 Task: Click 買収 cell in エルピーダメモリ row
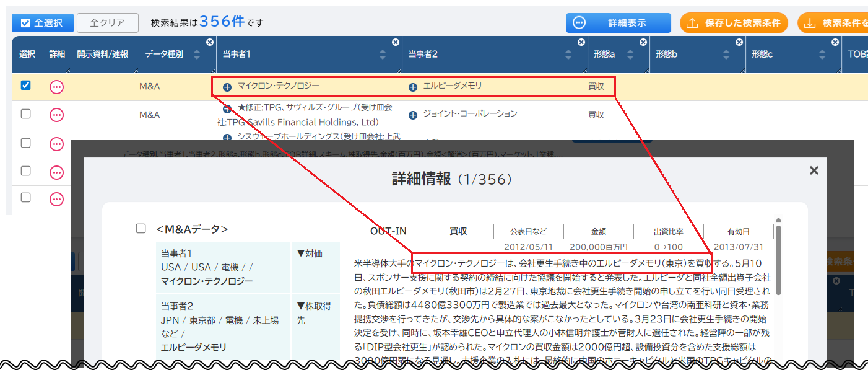point(596,87)
